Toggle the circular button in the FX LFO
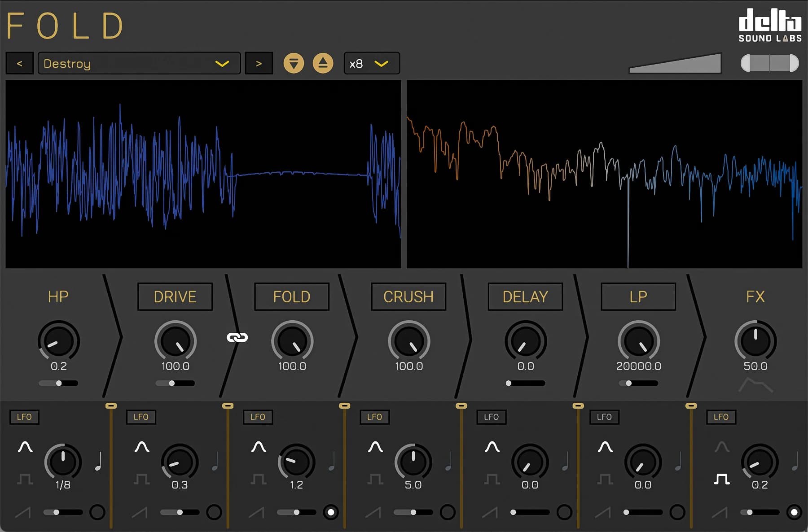 click(794, 512)
